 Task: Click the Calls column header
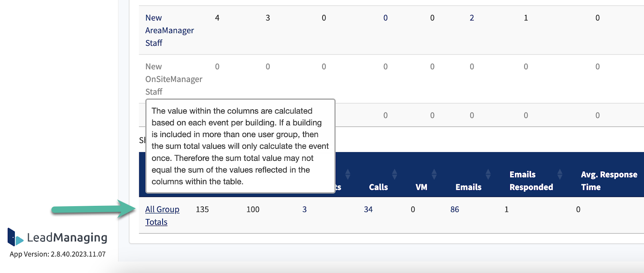(378, 187)
